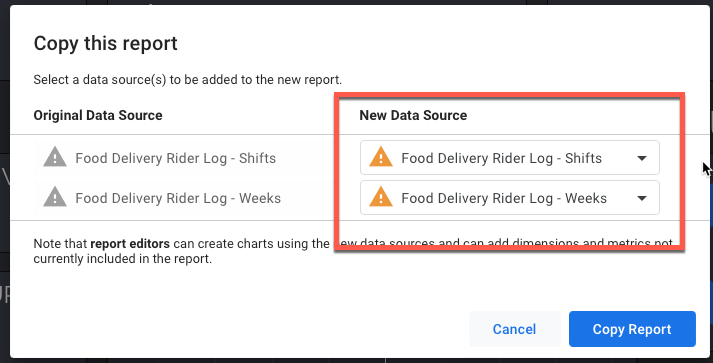713x363 pixels.
Task: Click gray warning icon beside original Weeks source
Action: pyautogui.click(x=55, y=197)
